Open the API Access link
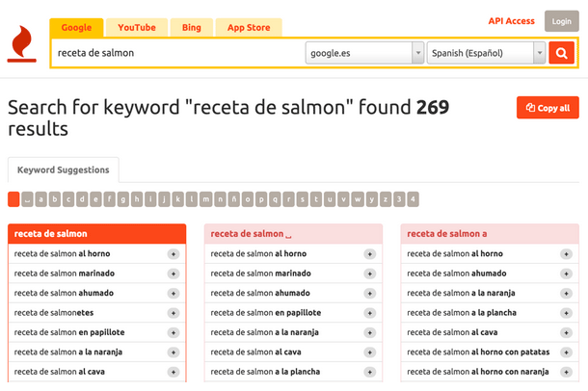This screenshot has width=588, height=391. 511,21
